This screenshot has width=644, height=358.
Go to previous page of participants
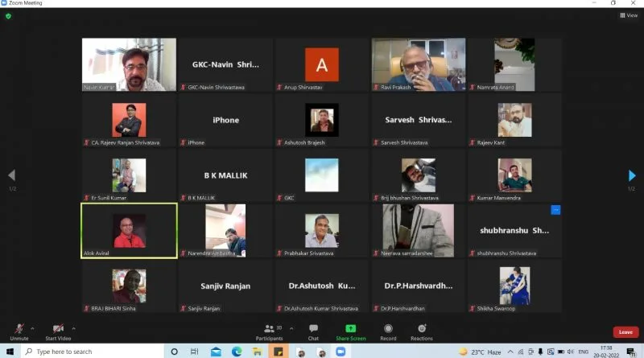(x=11, y=175)
